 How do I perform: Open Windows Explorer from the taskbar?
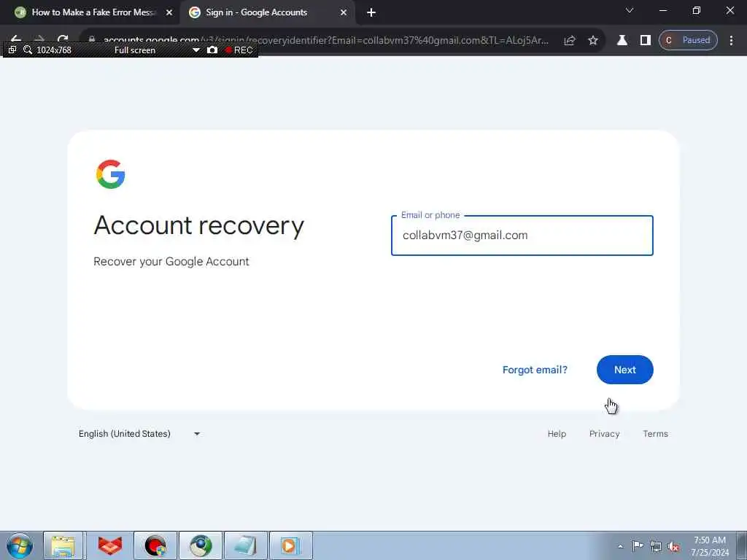[x=63, y=545]
